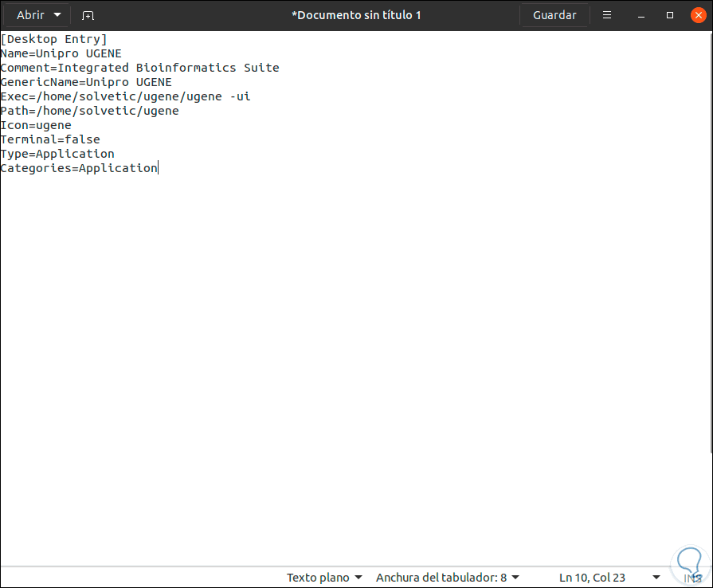The width and height of the screenshot is (713, 588).
Task: Open the Texto plano language dropdown
Action: tap(324, 578)
